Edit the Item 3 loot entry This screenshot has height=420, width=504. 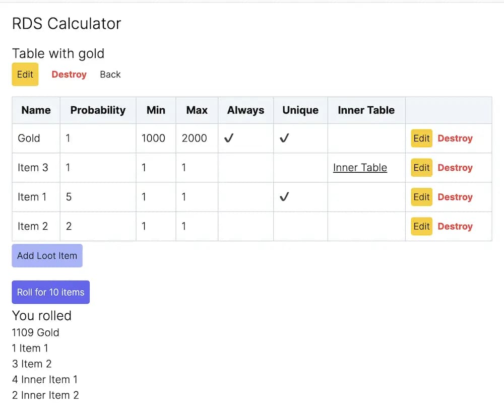(421, 168)
